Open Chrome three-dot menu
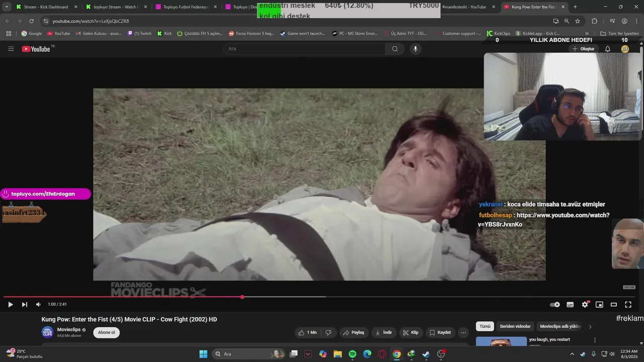The width and height of the screenshot is (644, 362). 636,21
